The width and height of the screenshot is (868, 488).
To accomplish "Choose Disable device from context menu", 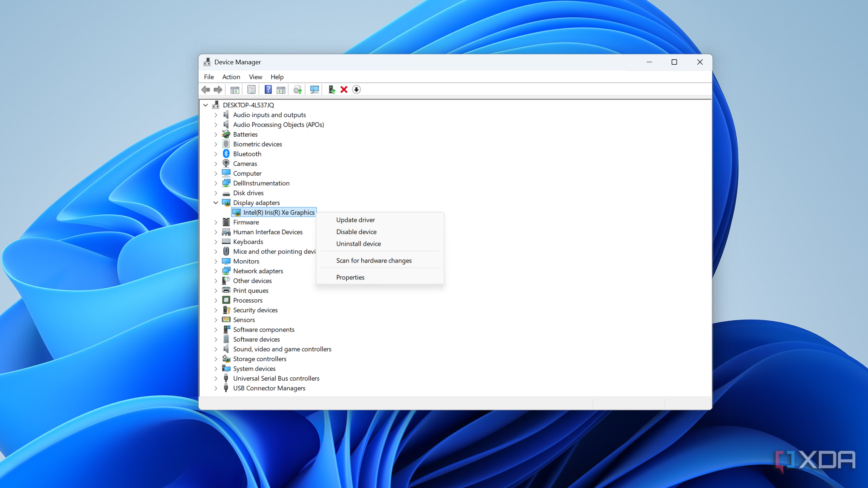I will coord(380,232).
